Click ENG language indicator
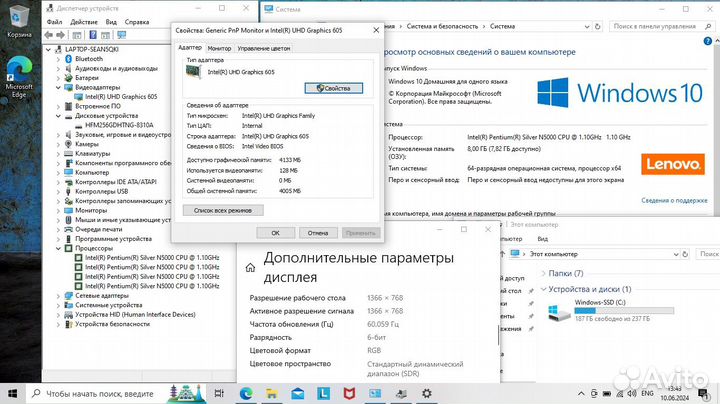 (647, 393)
